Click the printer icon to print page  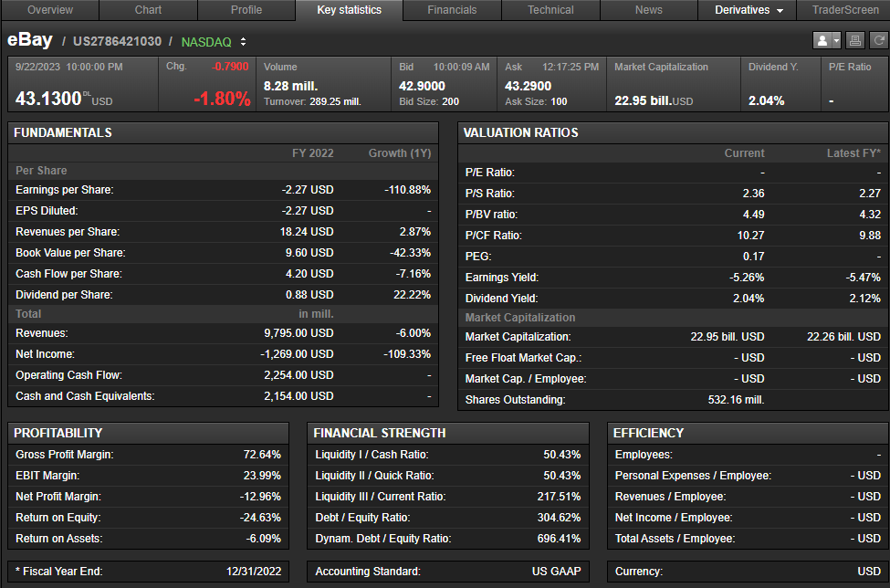click(x=854, y=40)
